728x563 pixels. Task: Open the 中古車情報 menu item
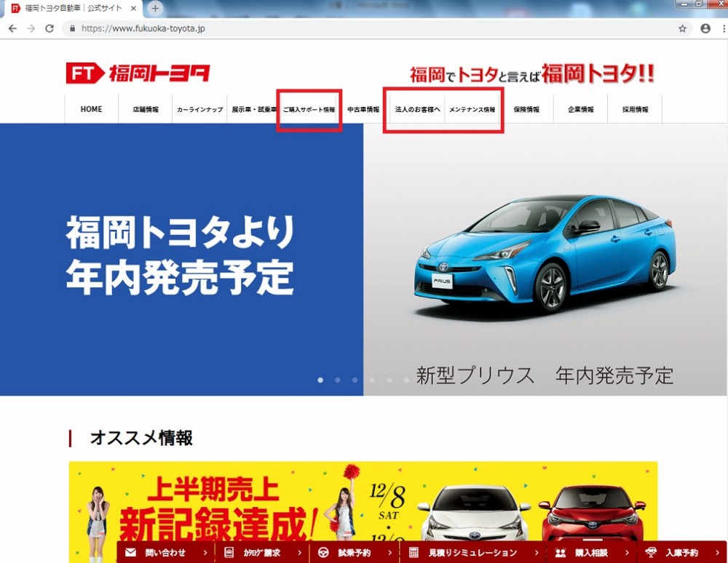[x=363, y=109]
